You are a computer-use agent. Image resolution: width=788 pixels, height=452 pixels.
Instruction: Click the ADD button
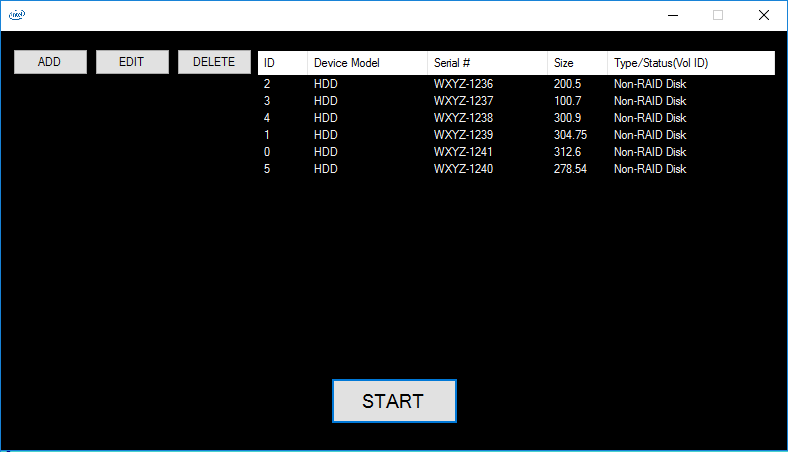tap(50, 62)
